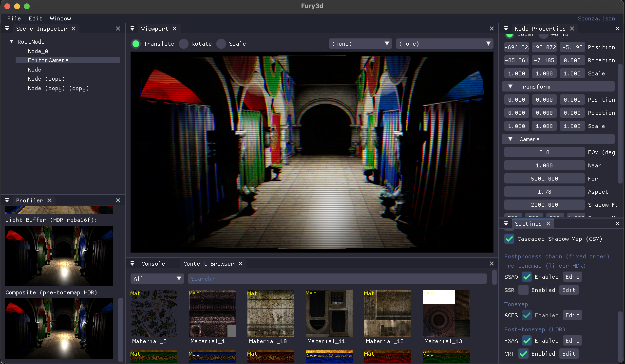The height and width of the screenshot is (364, 625).
Task: Close the Viewport dock window
Action: [x=492, y=29]
